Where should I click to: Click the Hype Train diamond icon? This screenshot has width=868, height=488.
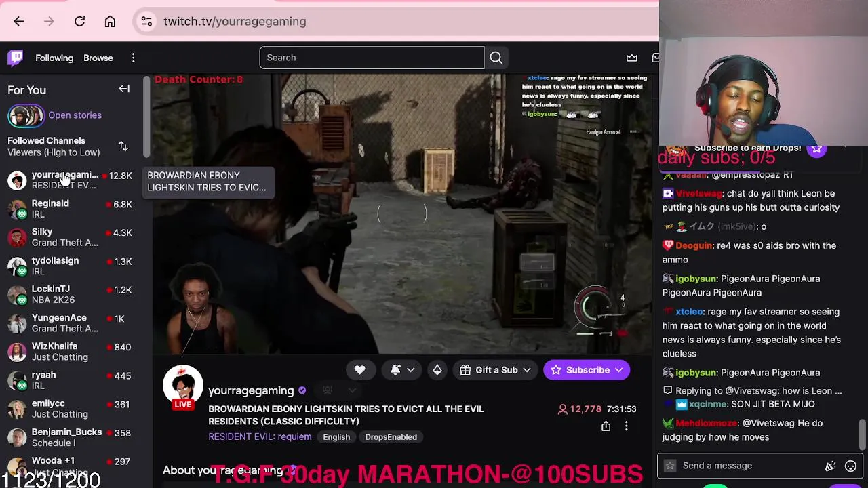[x=437, y=370]
